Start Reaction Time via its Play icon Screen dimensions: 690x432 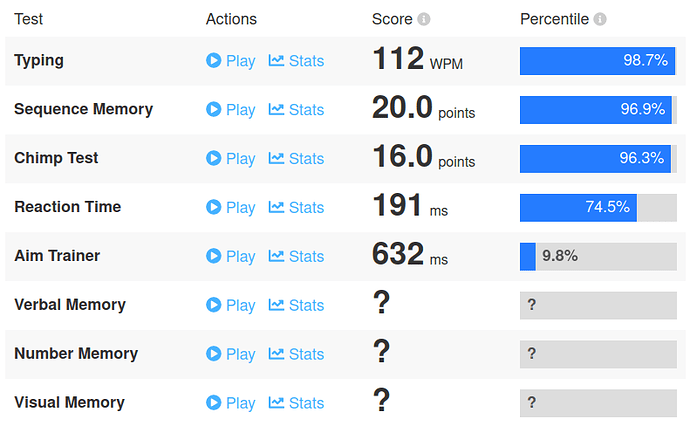point(213,207)
